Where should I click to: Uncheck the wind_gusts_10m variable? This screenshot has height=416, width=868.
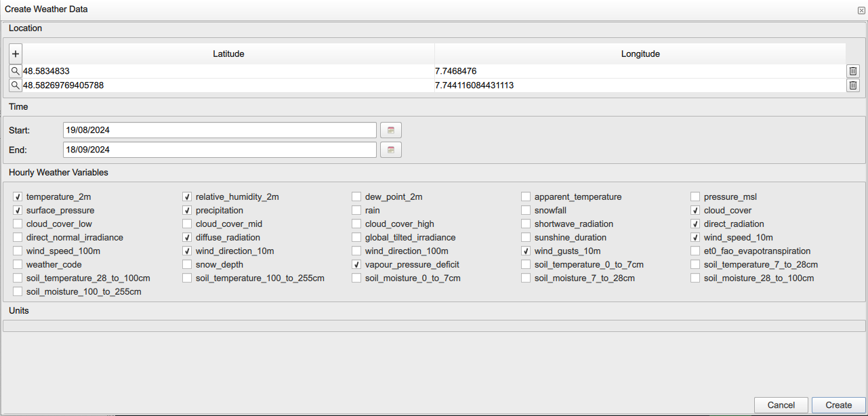point(525,251)
